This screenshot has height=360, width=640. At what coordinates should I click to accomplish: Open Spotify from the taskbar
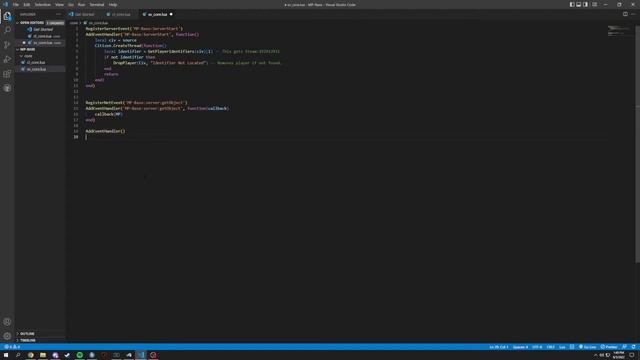80,355
